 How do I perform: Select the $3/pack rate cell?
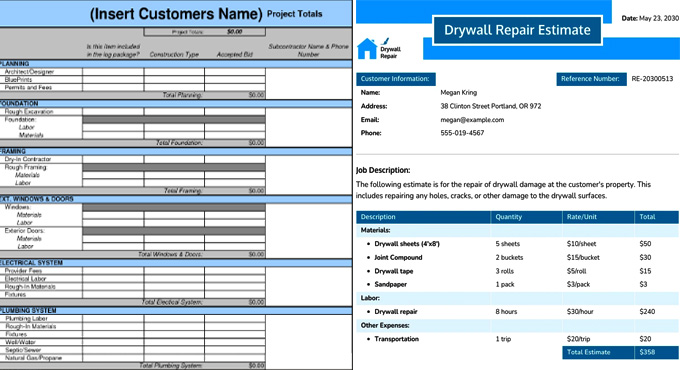point(578,285)
